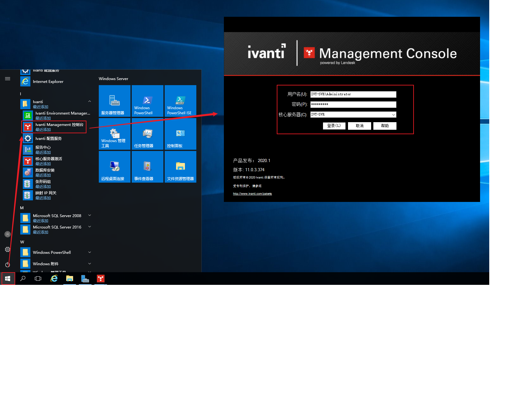Open the ivanti.com patents link
The height and width of the screenshot is (401, 532).
tap(252, 194)
